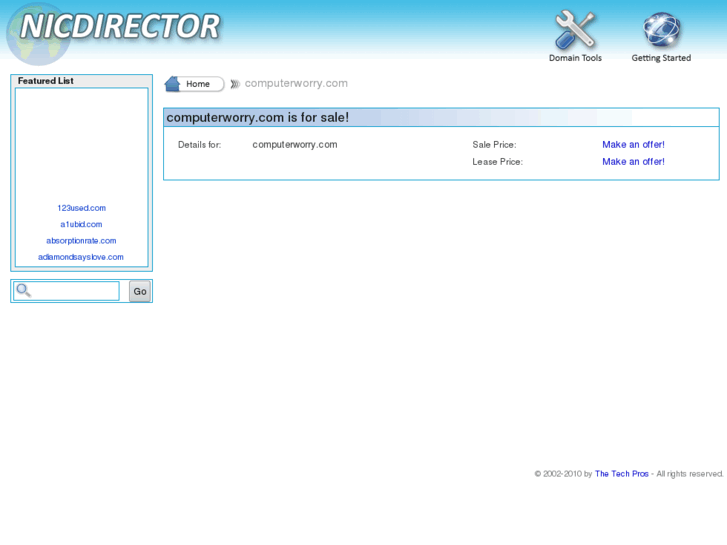The image size is (727, 545).
Task: Visit The Tech Pros footer link
Action: pos(621,474)
